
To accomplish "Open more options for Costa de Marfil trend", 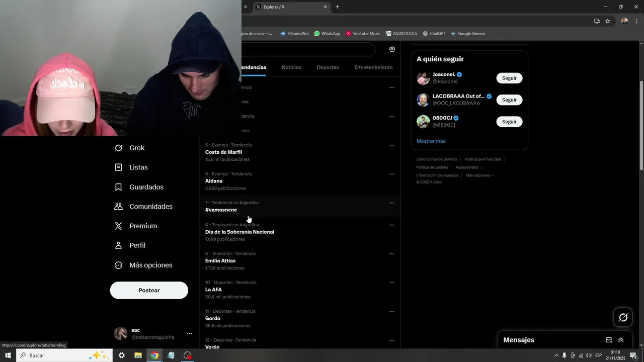I will coord(391,145).
